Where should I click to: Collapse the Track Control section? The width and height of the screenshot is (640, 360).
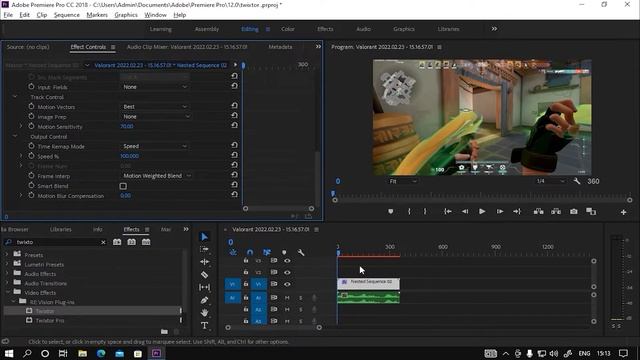click(x=15, y=96)
